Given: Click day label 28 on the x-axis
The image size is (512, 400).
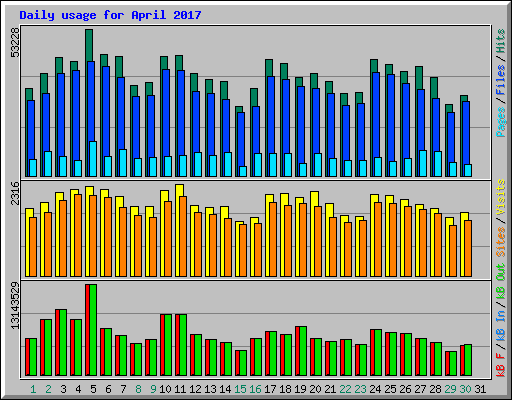Looking at the screenshot, I should pos(435,389).
